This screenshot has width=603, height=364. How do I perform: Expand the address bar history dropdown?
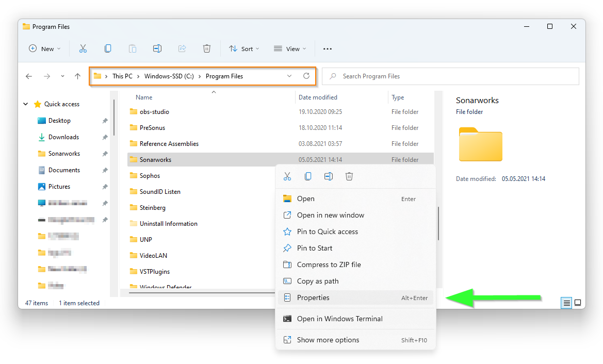pos(289,76)
